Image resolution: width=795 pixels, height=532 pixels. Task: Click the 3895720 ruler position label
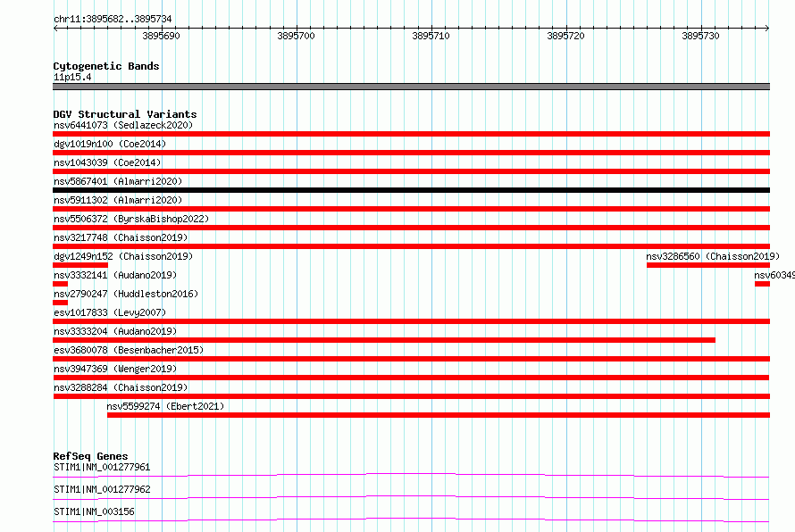(565, 36)
